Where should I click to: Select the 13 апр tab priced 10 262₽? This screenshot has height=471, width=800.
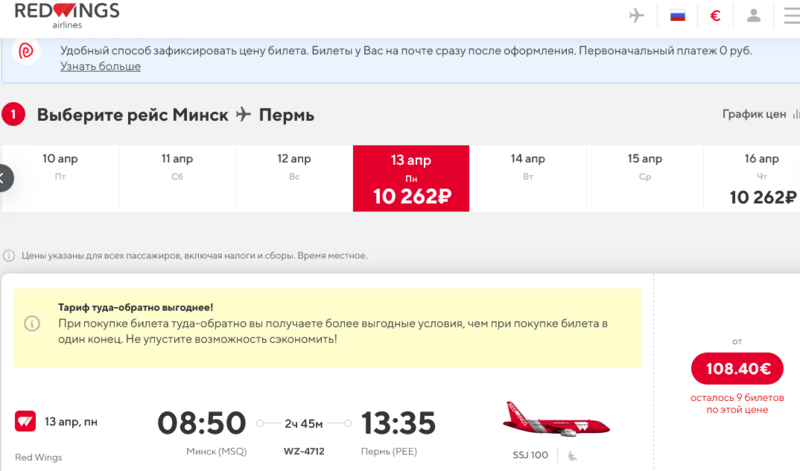click(x=411, y=178)
